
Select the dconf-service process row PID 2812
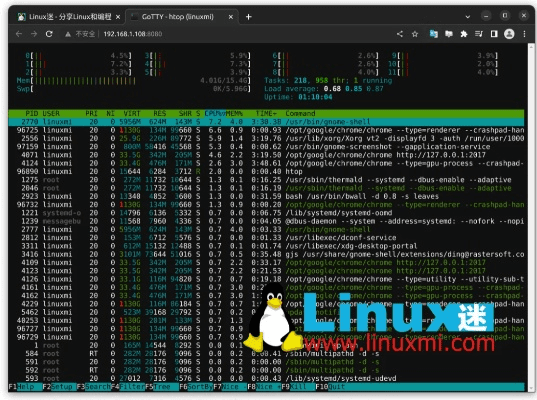[266, 238]
